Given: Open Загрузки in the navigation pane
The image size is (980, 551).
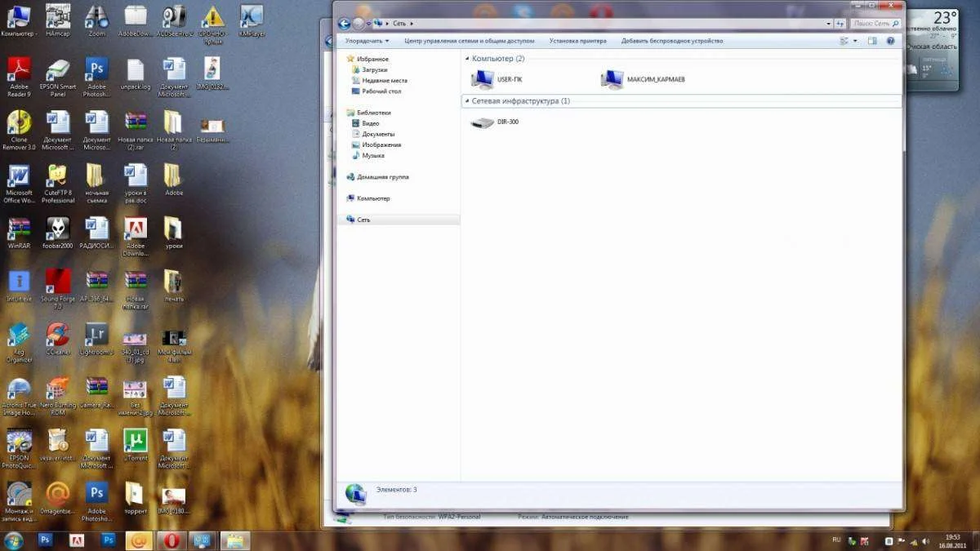Looking at the screenshot, I should tap(369, 70).
